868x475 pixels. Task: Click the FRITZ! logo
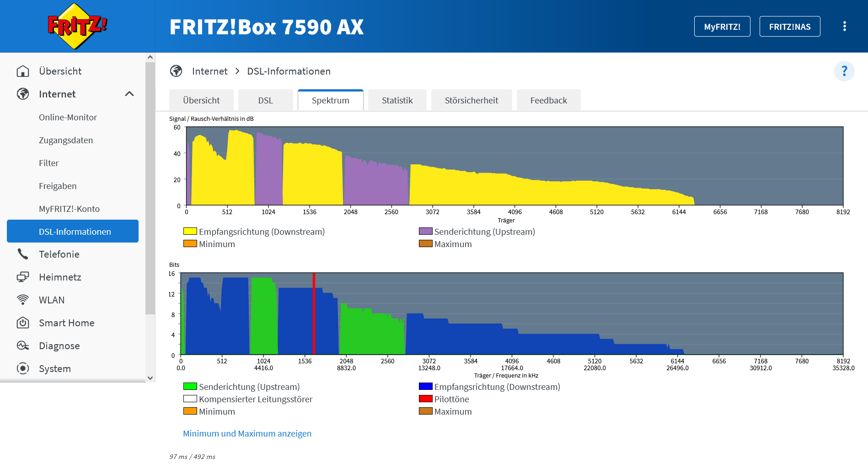77,26
